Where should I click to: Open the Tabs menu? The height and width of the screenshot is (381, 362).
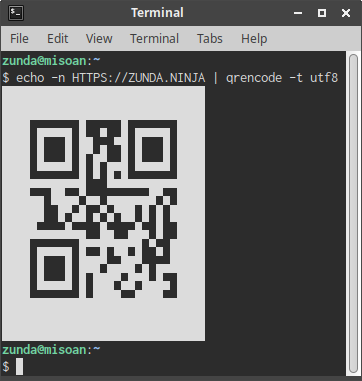[x=210, y=39]
